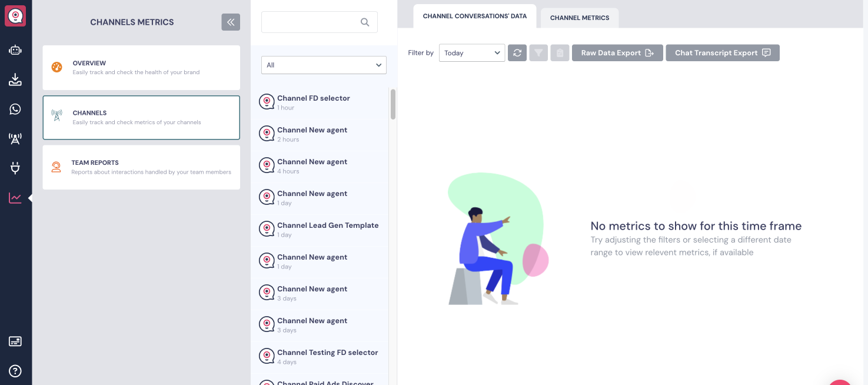Viewport: 868px width, 385px height.
Task: Click the Chat Transcript Export button
Action: [x=722, y=52]
